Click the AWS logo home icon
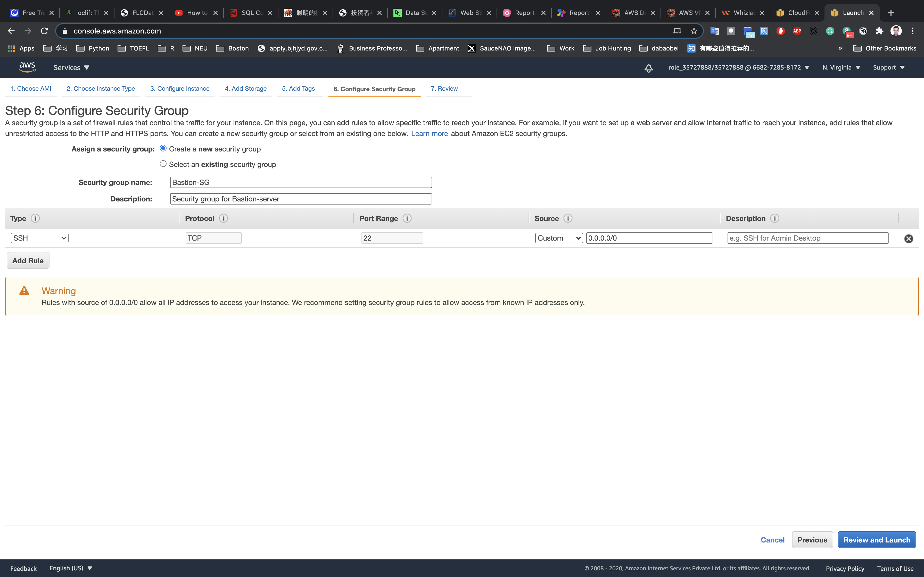This screenshot has width=924, height=577. point(27,67)
